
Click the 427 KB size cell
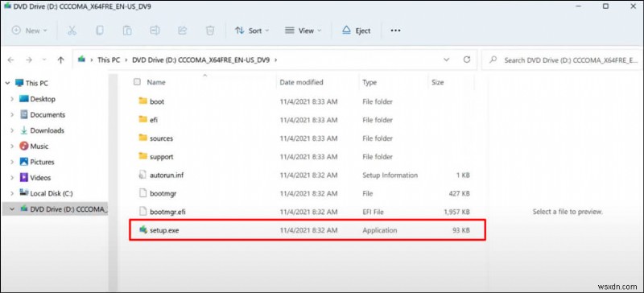click(x=460, y=193)
